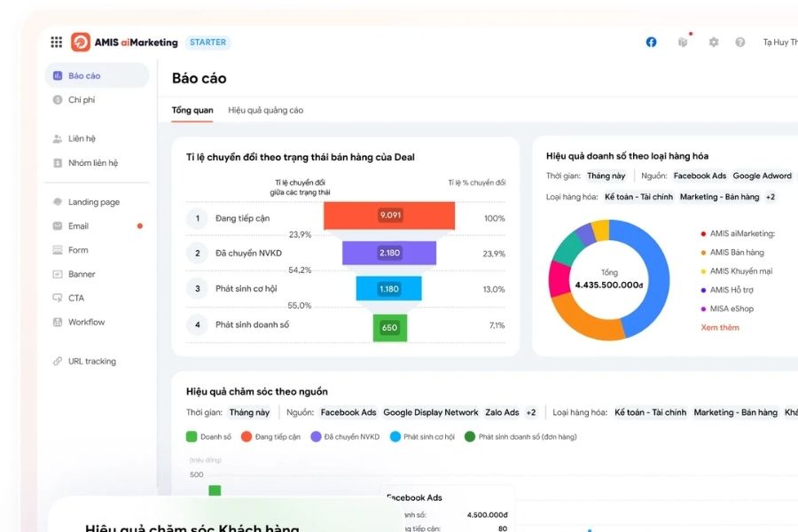
Task: Toggle AMIS Bán hàng in the donut legend
Action: (x=732, y=253)
